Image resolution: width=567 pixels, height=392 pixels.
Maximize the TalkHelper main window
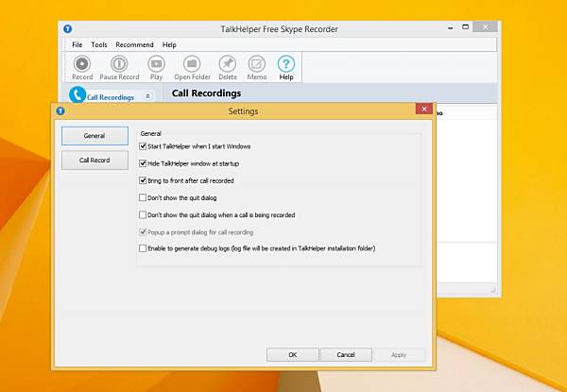click(x=465, y=27)
